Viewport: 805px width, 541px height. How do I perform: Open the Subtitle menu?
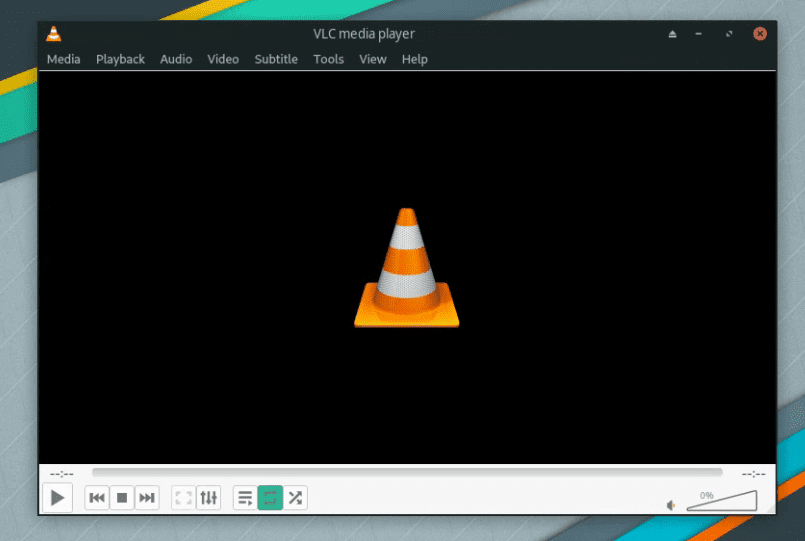coord(276,60)
